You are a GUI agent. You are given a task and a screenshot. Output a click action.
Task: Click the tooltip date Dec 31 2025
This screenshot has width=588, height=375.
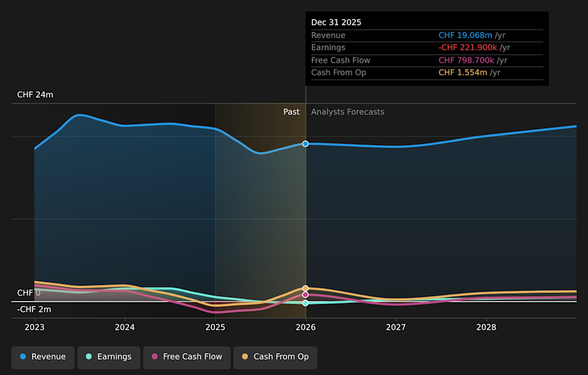[336, 23]
